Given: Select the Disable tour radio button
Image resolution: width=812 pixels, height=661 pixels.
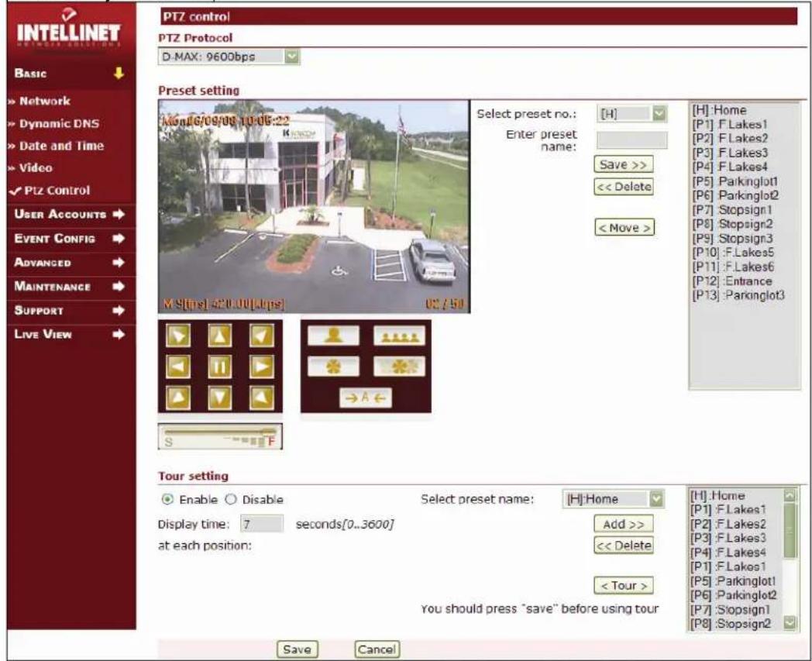Looking at the screenshot, I should 230,499.
